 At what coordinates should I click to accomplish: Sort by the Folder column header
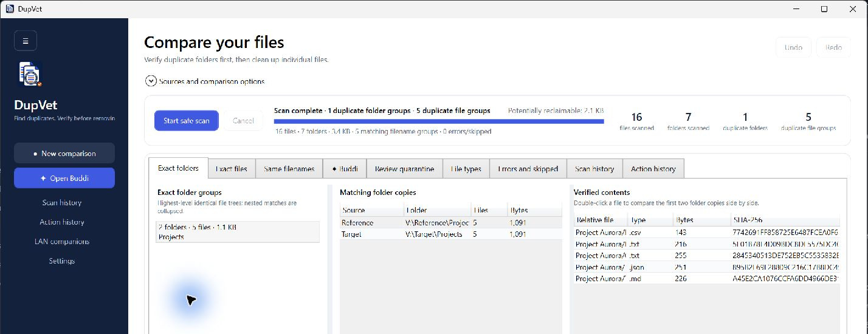437,210
